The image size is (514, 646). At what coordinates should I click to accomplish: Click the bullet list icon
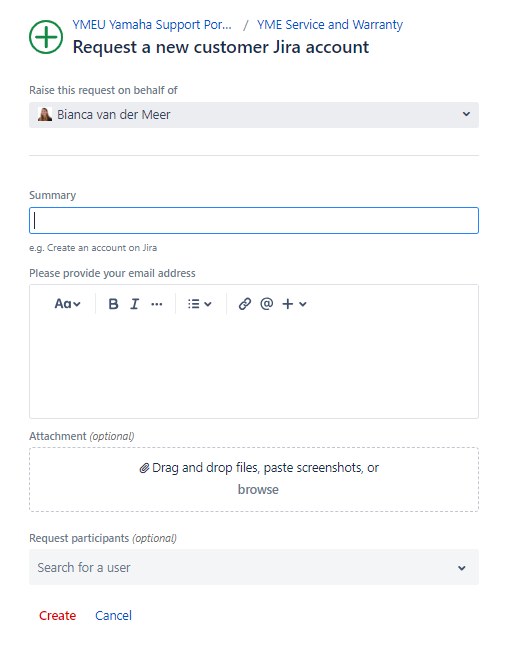click(x=194, y=304)
